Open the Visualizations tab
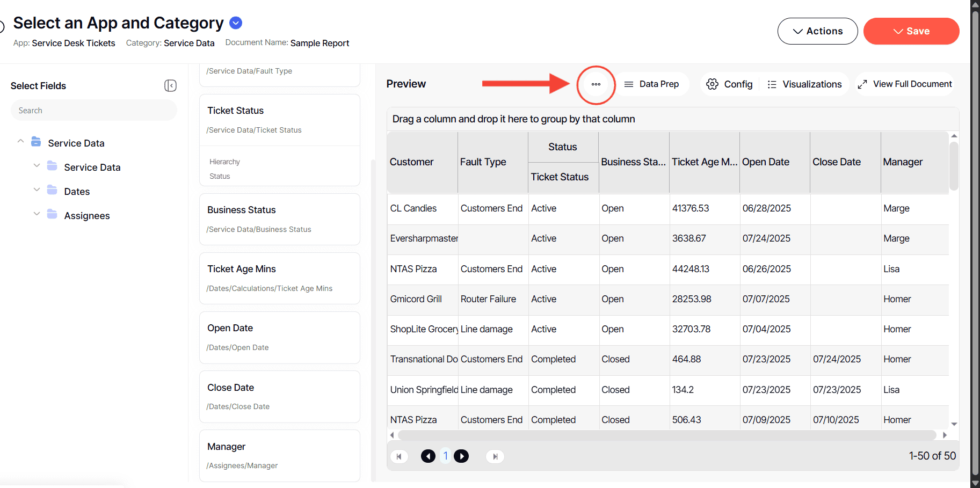Viewport: 980px width, 488px height. point(804,84)
